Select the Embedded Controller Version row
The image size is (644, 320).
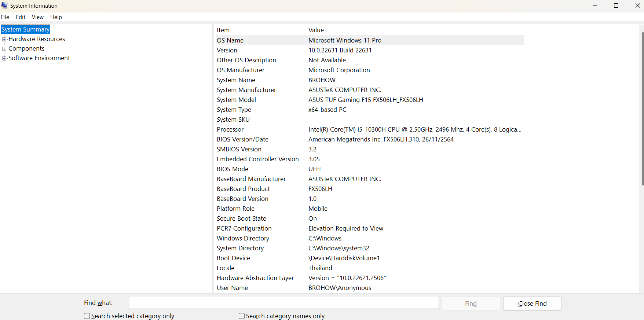pos(369,159)
